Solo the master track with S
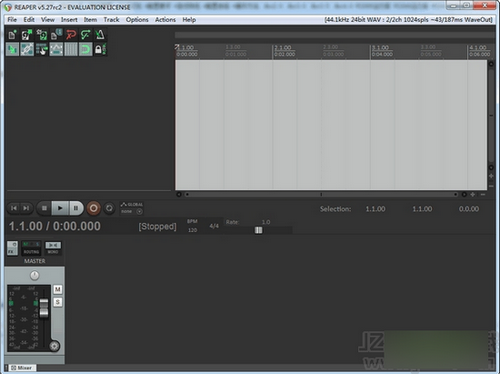 tap(58, 302)
